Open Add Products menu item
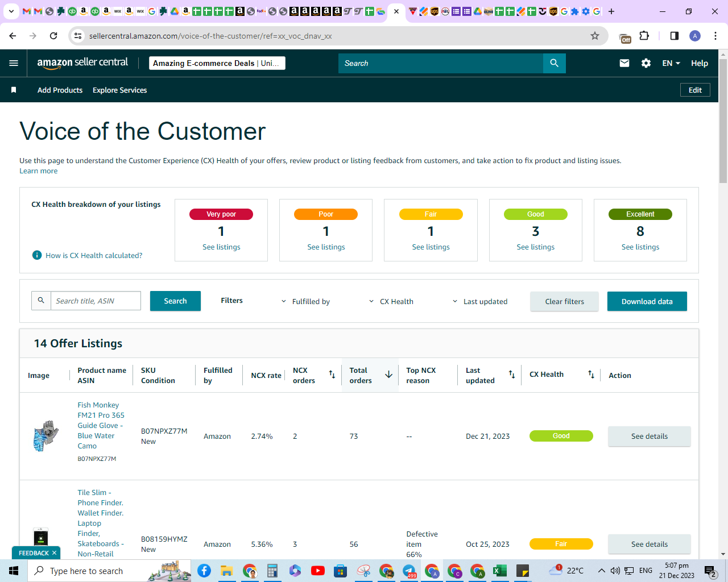 click(x=60, y=90)
